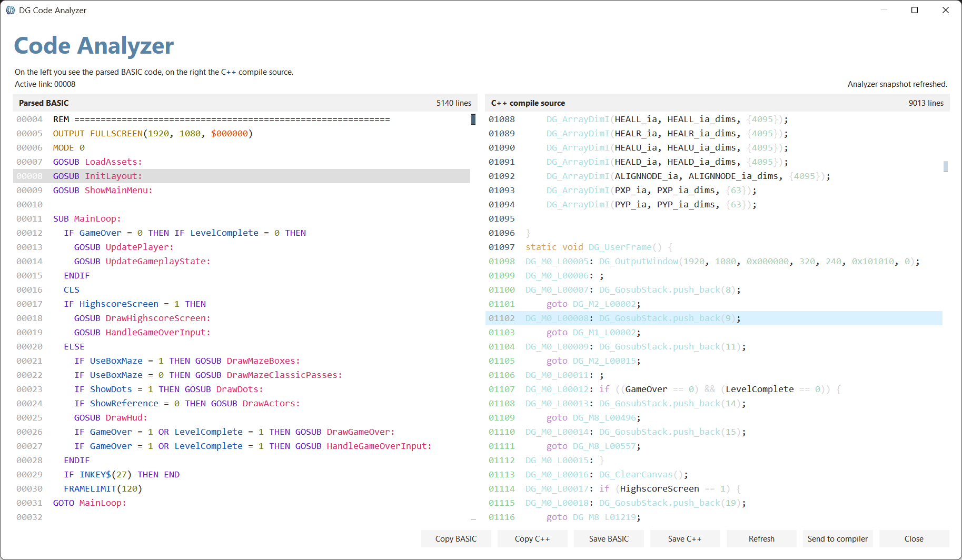Click the DG Code Analyzer app icon in title bar
The image size is (962, 560).
pyautogui.click(x=10, y=10)
